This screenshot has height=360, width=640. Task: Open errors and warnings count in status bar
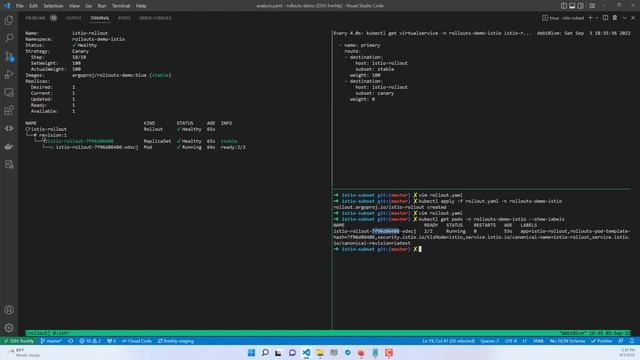pyautogui.click(x=90, y=341)
